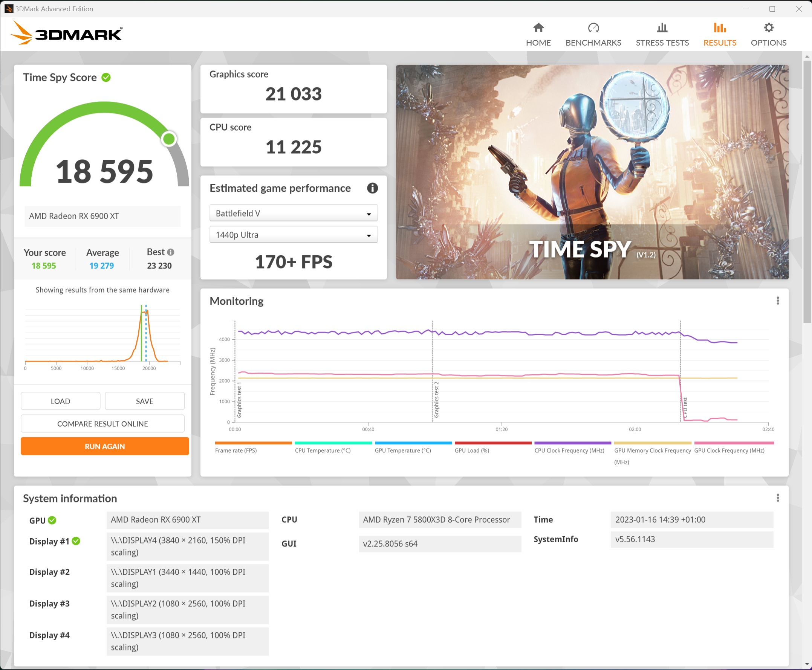Viewport: 812px width, 670px height.
Task: Click the green validation check beside Time Spy Score
Action: [x=106, y=78]
